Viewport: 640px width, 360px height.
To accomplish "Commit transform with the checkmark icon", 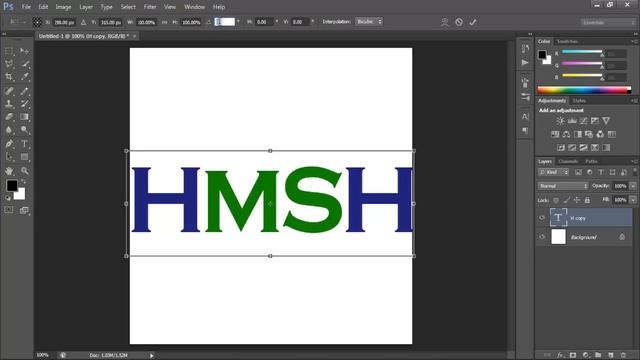I will (x=473, y=22).
